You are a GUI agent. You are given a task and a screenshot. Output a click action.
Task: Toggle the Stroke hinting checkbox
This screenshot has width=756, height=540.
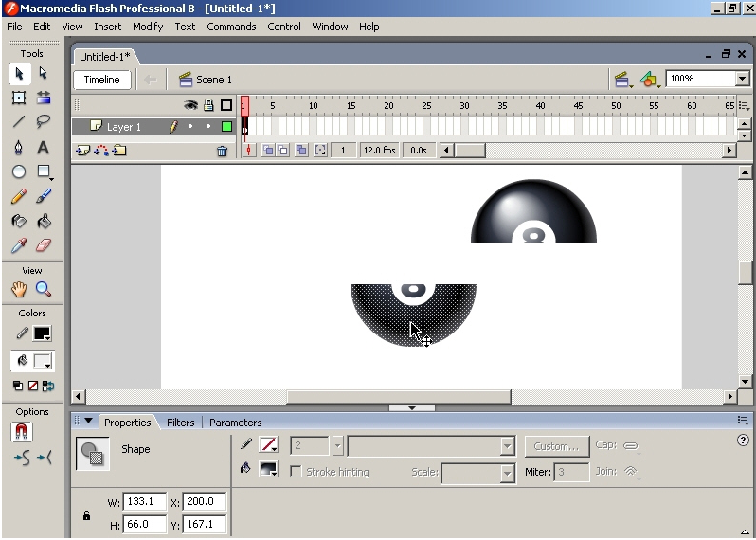(296, 472)
